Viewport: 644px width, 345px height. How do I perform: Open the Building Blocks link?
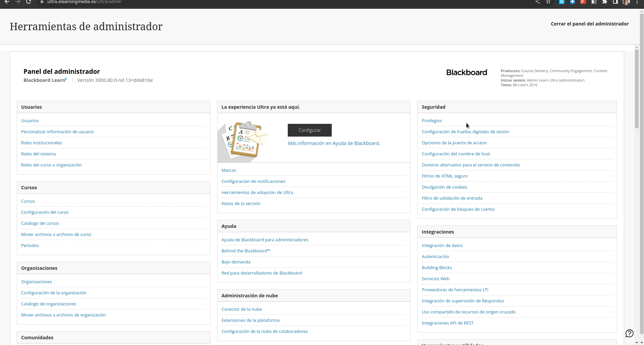coord(436,268)
